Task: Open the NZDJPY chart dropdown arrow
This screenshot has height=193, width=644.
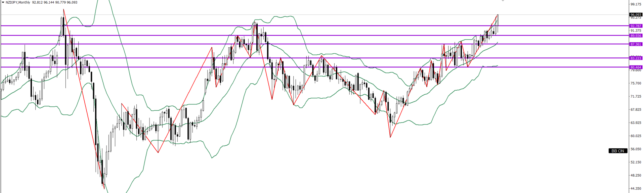Action: (x=3, y=2)
